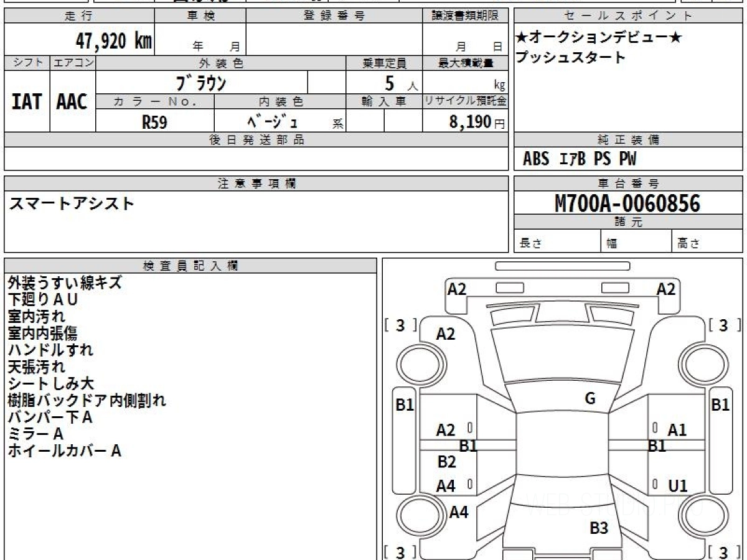Select the exterior color ブラウン

[x=202, y=83]
